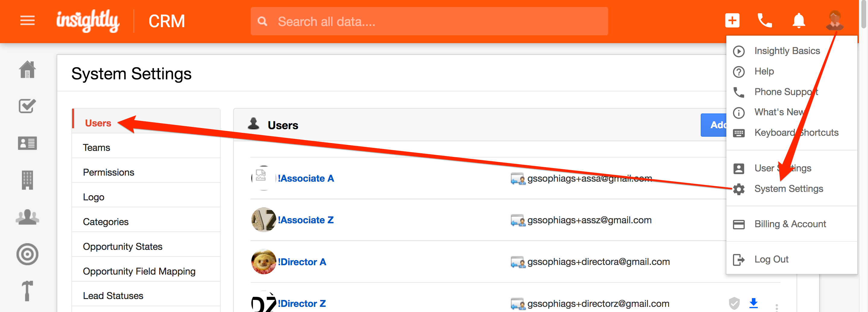Choose System Settings in the profile menu
The image size is (868, 312).
[x=788, y=189]
